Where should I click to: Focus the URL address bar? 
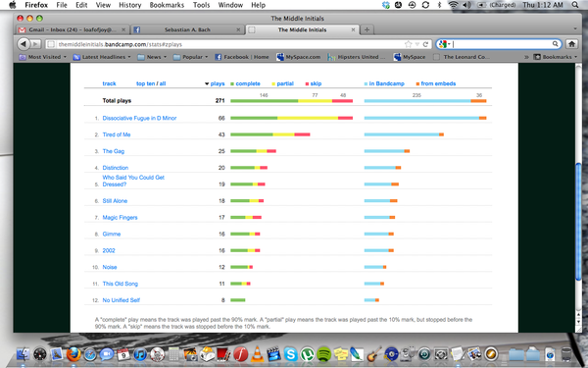click(x=238, y=44)
